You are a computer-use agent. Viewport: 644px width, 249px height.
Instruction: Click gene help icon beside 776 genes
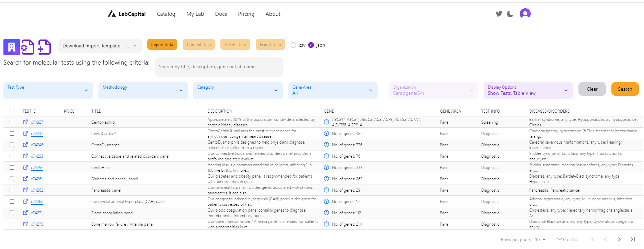pos(326,145)
